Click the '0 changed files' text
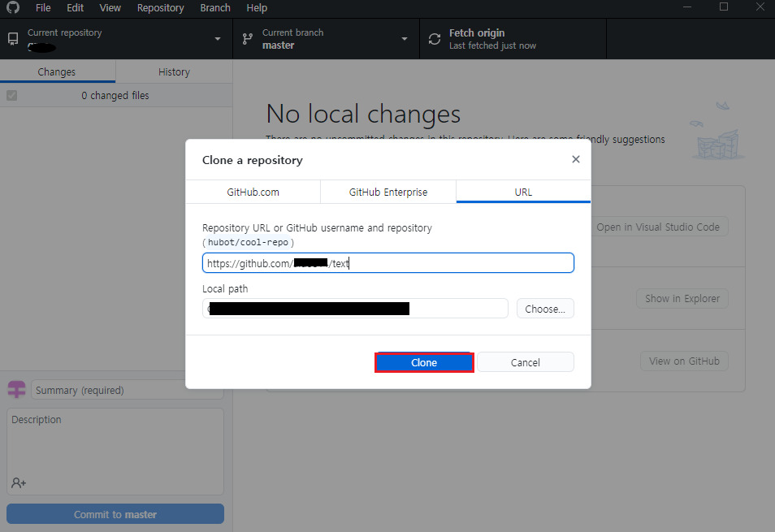775x532 pixels. (115, 95)
